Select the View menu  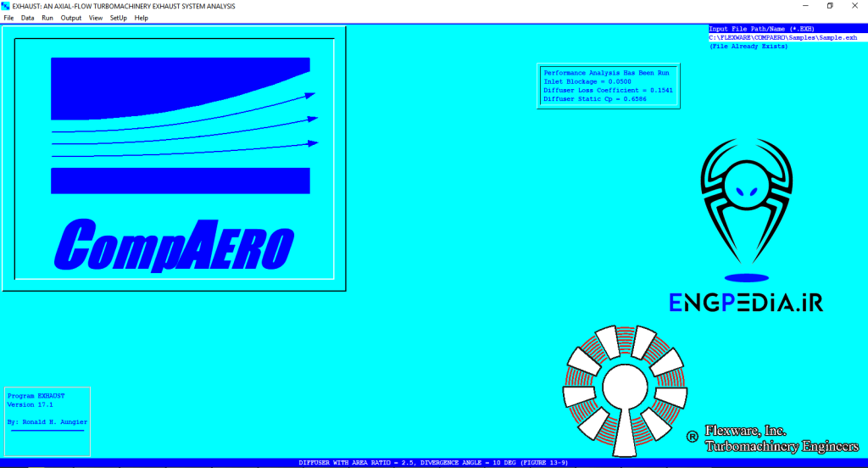(96, 18)
